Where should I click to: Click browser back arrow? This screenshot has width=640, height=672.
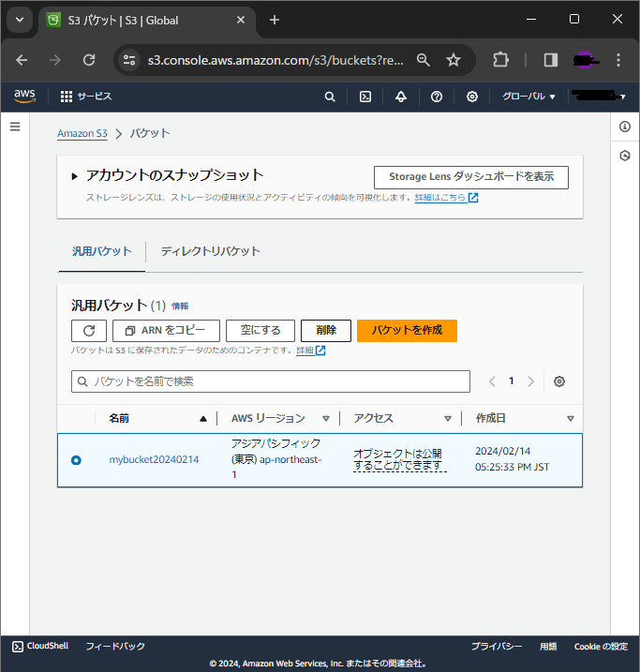click(x=22, y=60)
